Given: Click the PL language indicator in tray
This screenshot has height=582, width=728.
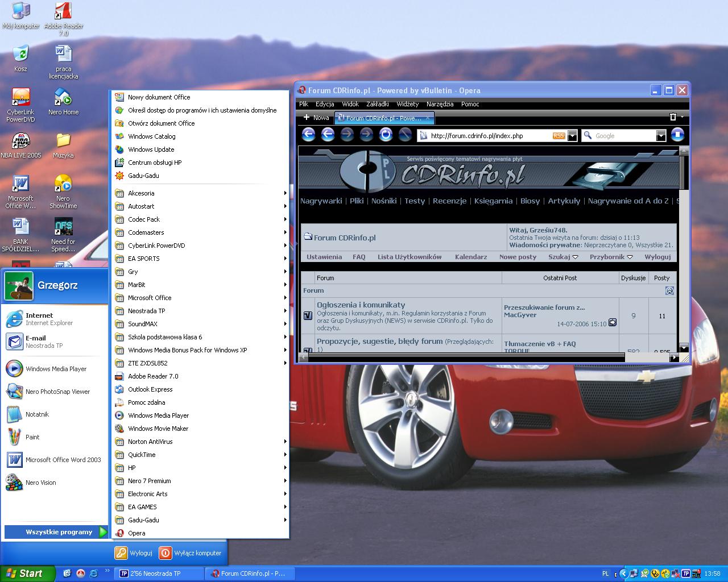Looking at the screenshot, I should (x=605, y=573).
